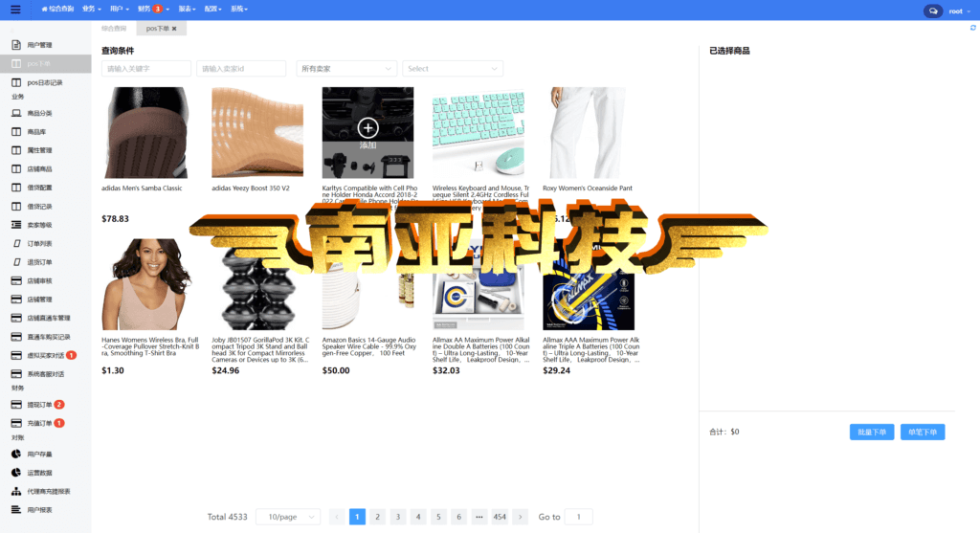Go to 综合查询 home in top navigation
The width and height of the screenshot is (980, 533).
[57, 10]
